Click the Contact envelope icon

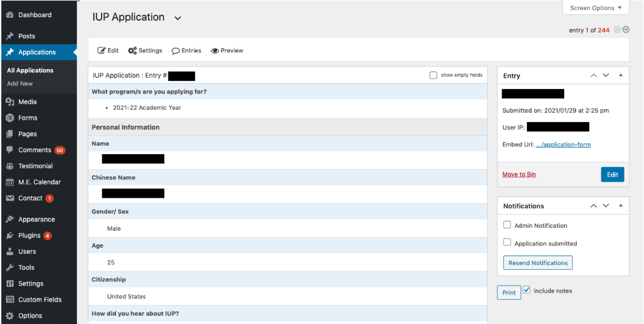[10, 198]
